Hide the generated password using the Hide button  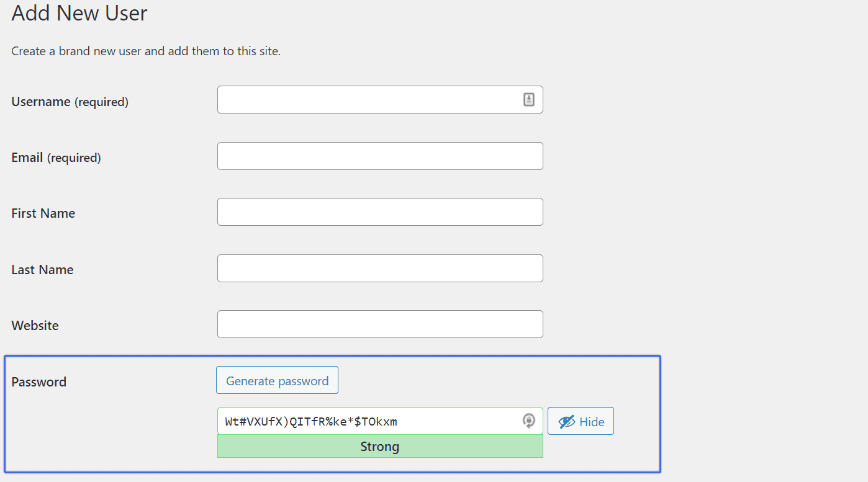[581, 421]
